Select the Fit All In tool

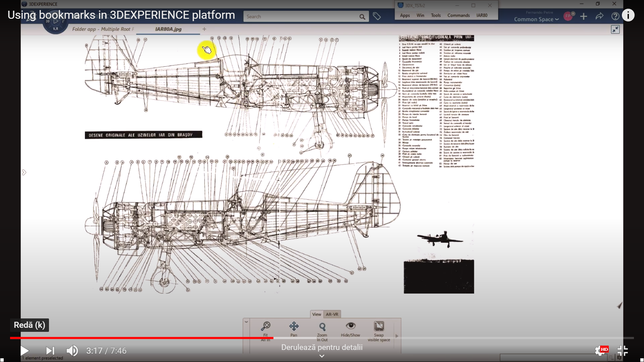click(266, 331)
